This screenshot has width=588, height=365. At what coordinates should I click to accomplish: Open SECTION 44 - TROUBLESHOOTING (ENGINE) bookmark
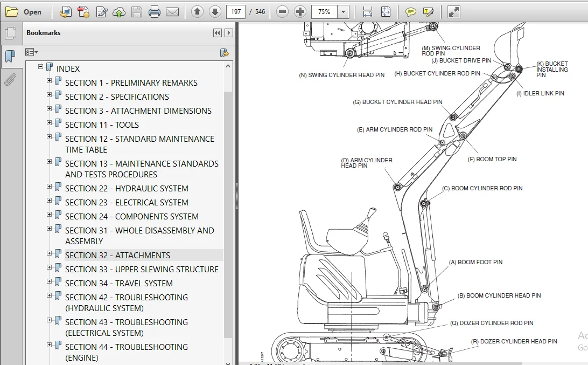tap(127, 352)
